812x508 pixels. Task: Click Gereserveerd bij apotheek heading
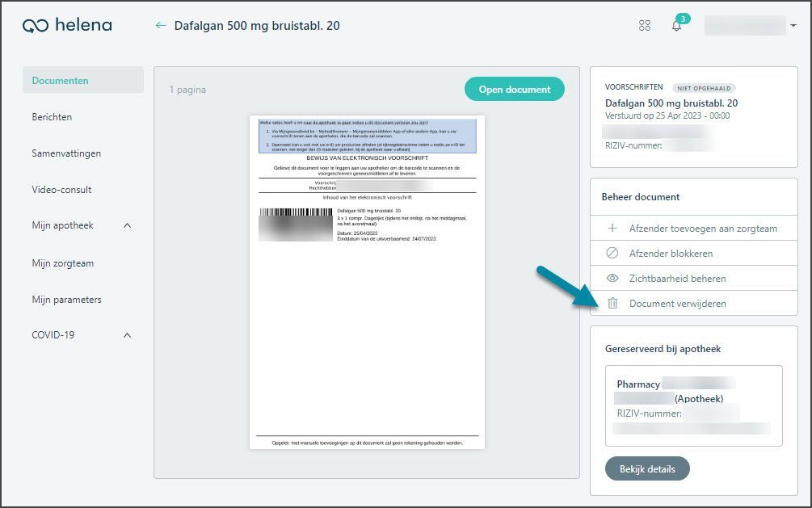[x=663, y=349]
